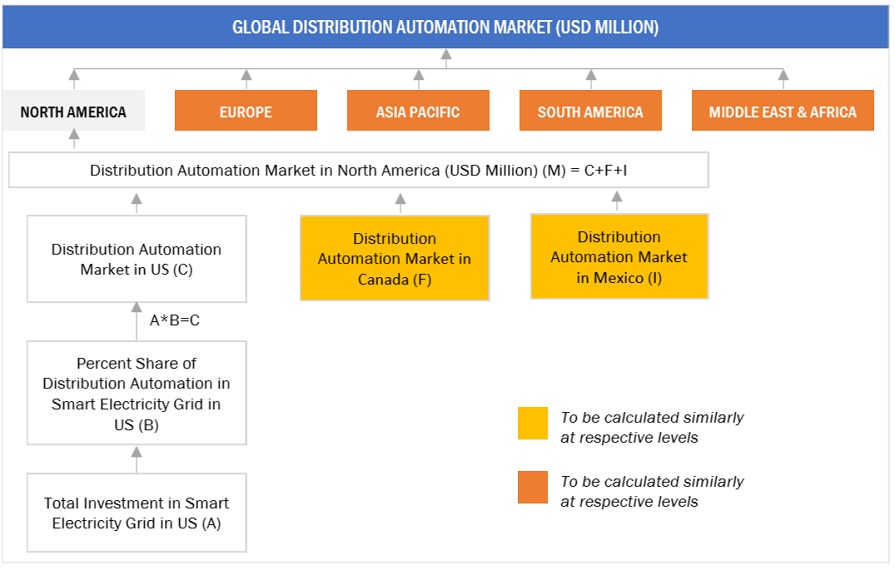The width and height of the screenshot is (895, 570).
Task: Click the Percent Share of Distribution Automation box
Action: point(137,393)
